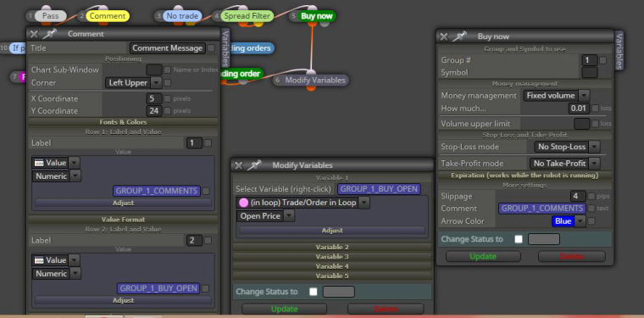Open Money management Fixed volume dropdown

[556, 95]
